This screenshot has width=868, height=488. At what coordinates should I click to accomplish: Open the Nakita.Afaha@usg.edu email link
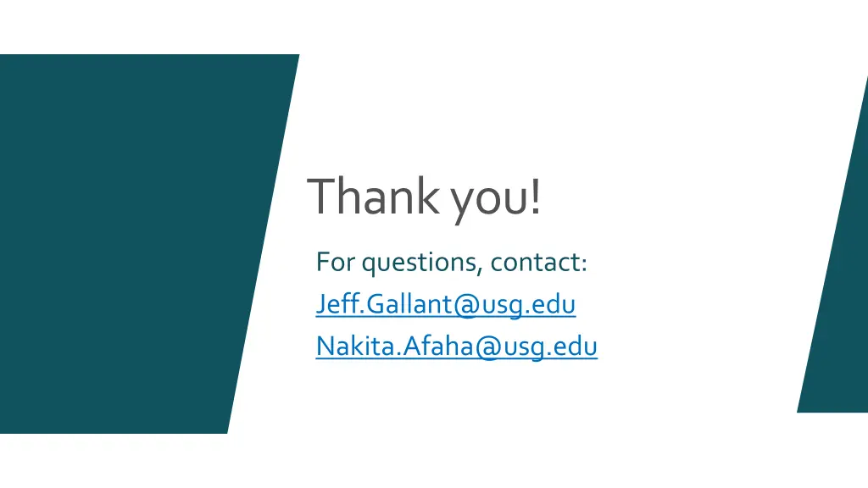(457, 347)
